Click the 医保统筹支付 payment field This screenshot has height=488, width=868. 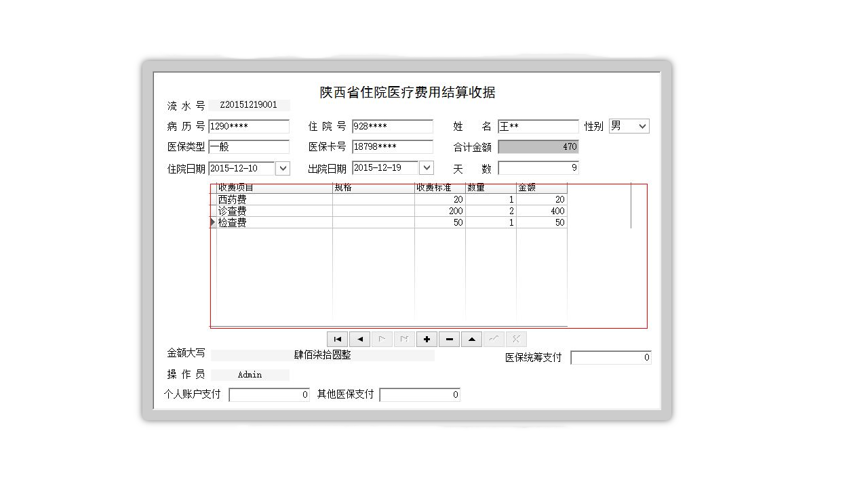tap(610, 357)
